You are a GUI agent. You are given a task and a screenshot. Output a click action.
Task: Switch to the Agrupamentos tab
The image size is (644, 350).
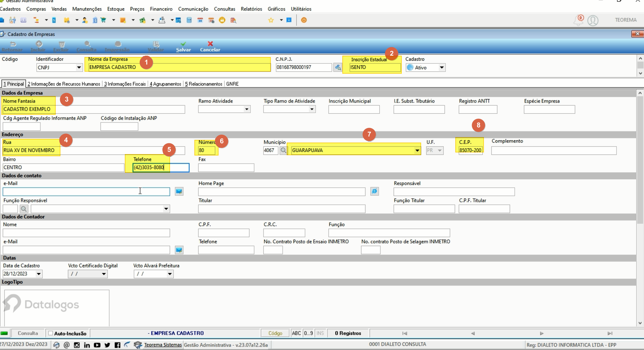[x=165, y=84]
